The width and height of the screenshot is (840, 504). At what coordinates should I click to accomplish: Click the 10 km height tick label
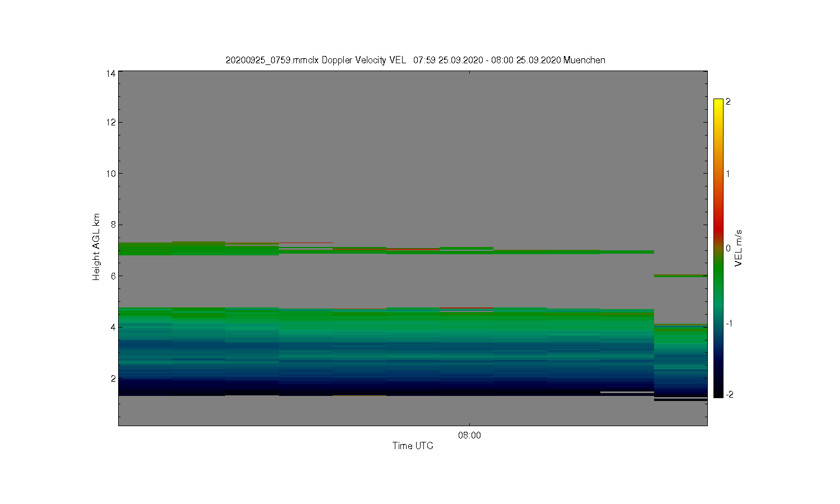[111, 174]
